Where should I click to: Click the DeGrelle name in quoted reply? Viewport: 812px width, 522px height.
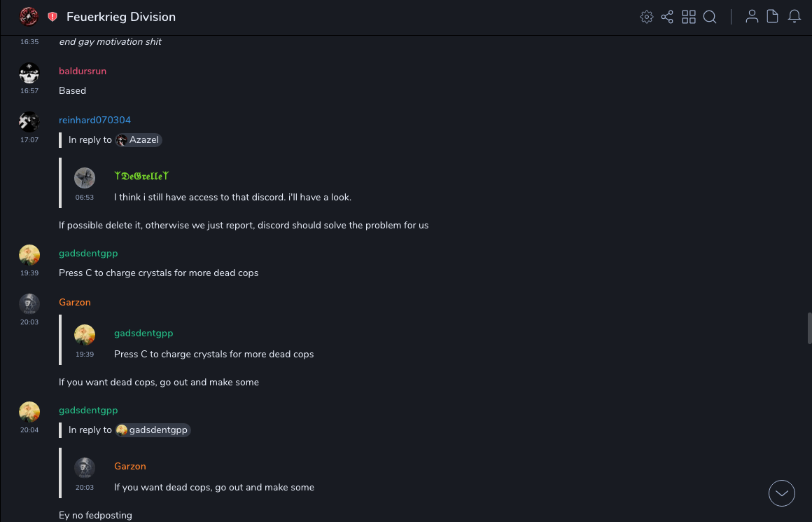141,176
